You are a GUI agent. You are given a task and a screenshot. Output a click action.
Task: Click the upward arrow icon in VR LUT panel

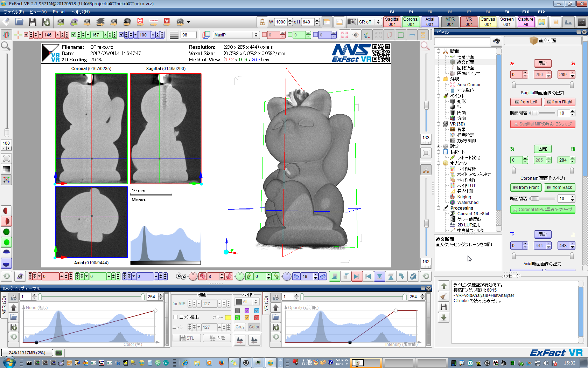tap(276, 307)
